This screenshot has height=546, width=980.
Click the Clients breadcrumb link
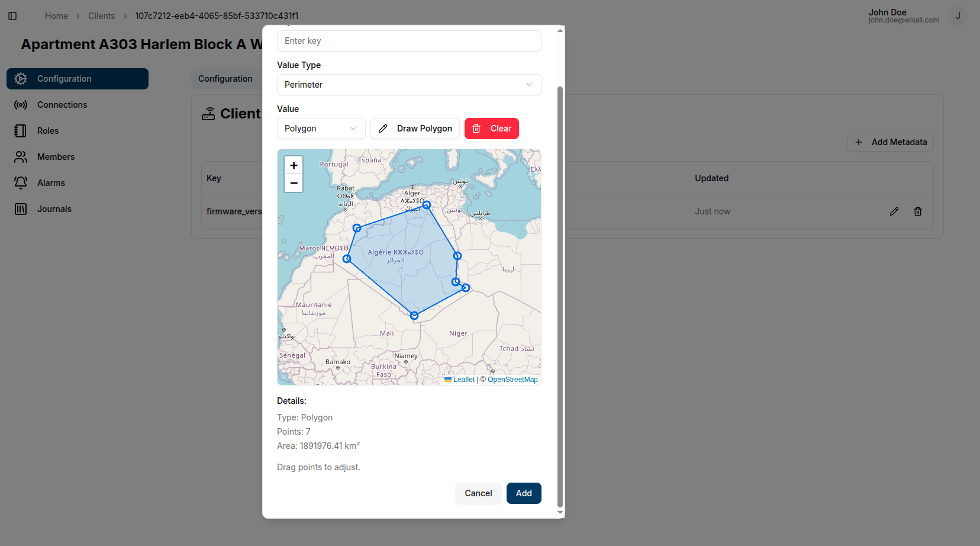[101, 16]
